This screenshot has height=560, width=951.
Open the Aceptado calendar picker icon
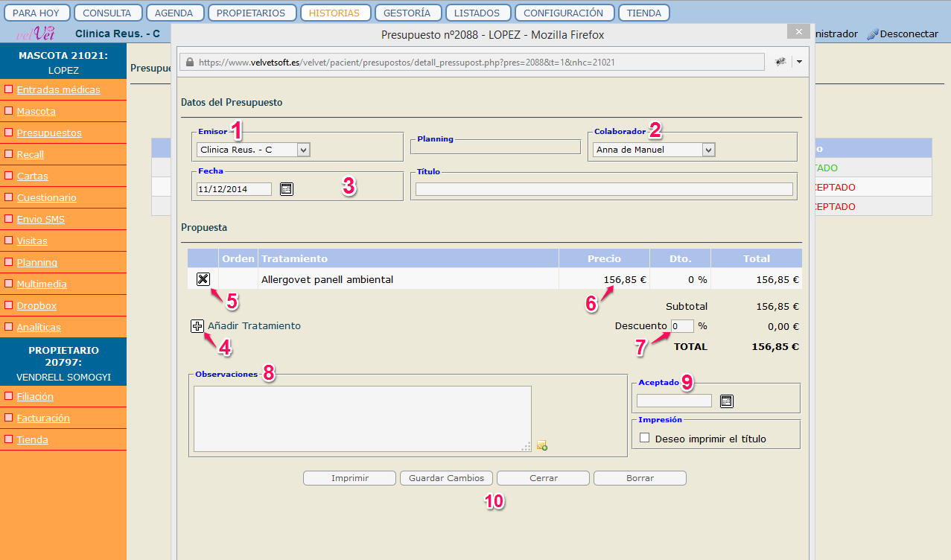(727, 401)
